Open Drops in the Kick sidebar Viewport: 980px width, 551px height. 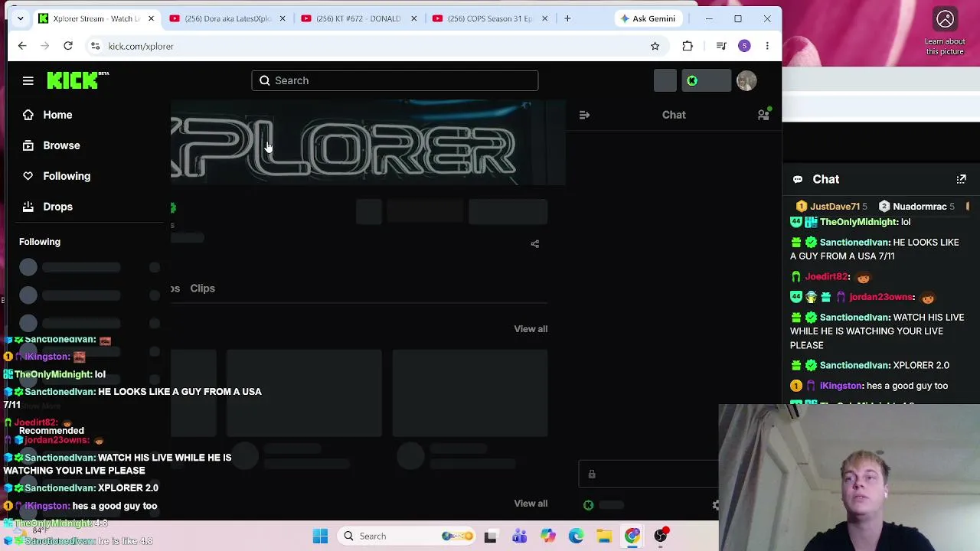(x=57, y=207)
